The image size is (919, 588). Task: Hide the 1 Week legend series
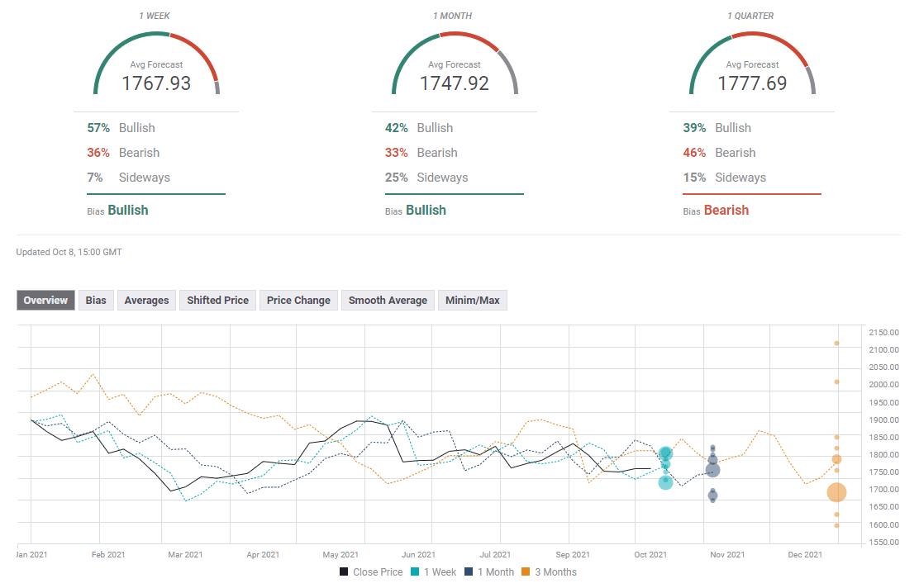pyautogui.click(x=435, y=571)
